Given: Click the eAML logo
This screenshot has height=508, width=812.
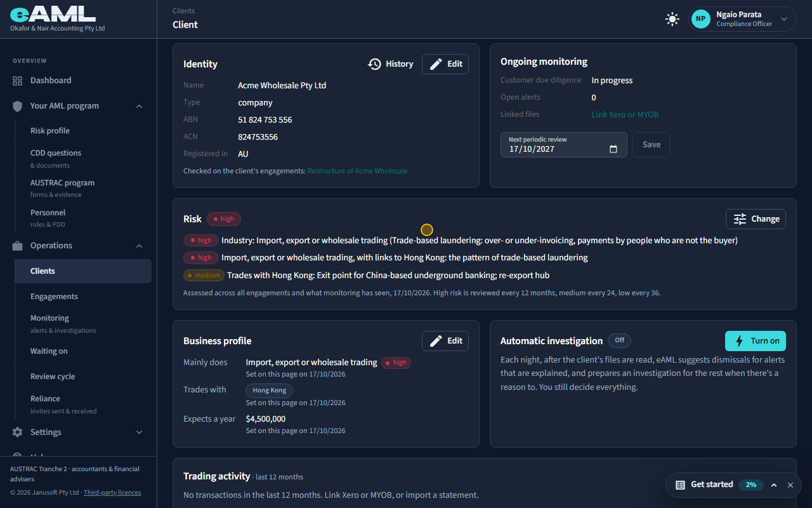Looking at the screenshot, I should (x=53, y=14).
